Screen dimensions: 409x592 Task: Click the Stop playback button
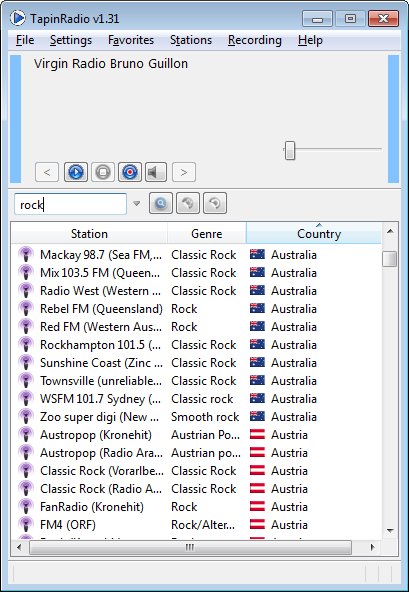point(103,172)
